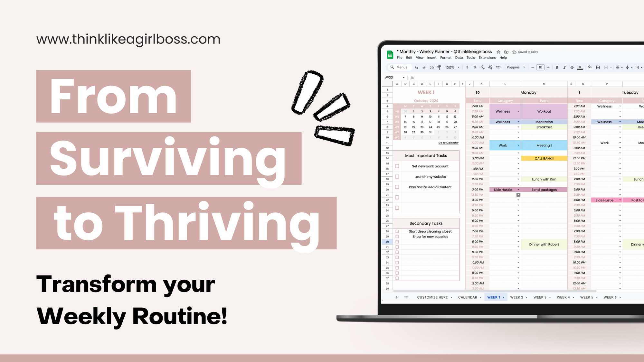This screenshot has width=644, height=362.
Task: Click the Redo icon in toolbar
Action: click(424, 68)
